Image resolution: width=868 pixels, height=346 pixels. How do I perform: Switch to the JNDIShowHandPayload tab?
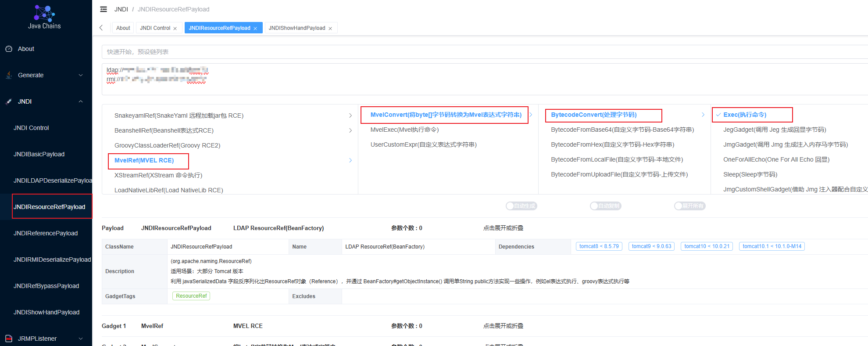click(297, 28)
